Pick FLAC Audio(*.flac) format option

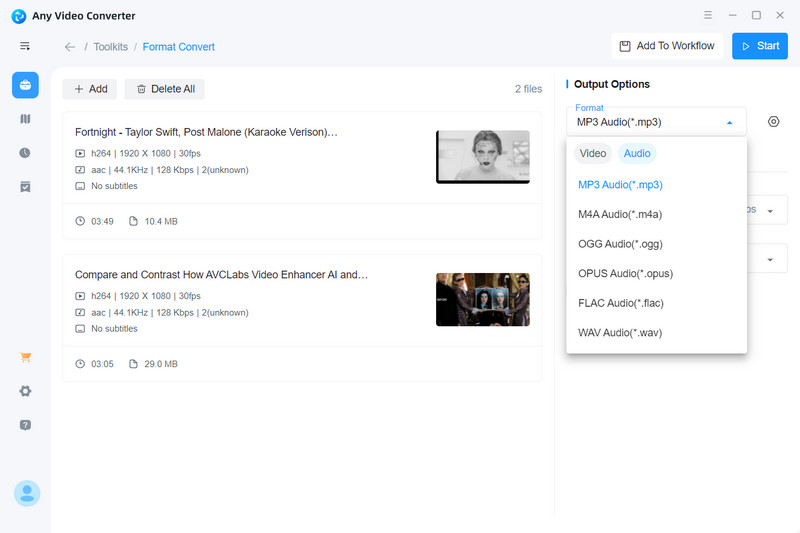tap(620, 303)
